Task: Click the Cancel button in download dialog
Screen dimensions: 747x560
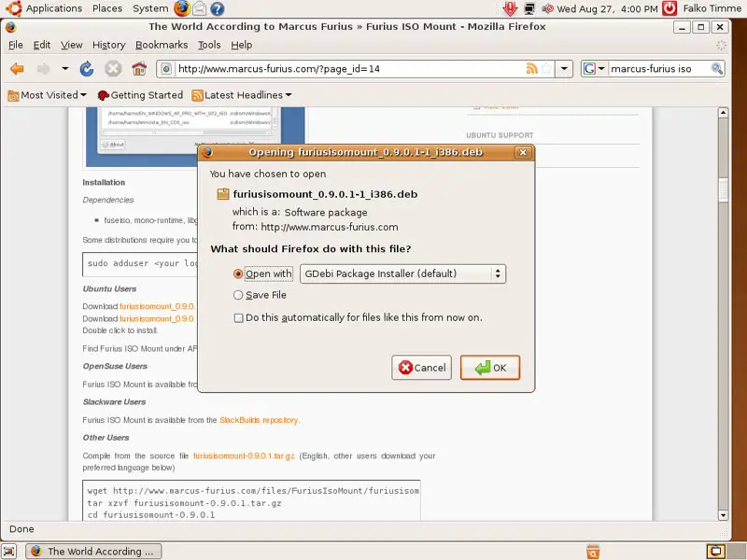Action: click(422, 368)
